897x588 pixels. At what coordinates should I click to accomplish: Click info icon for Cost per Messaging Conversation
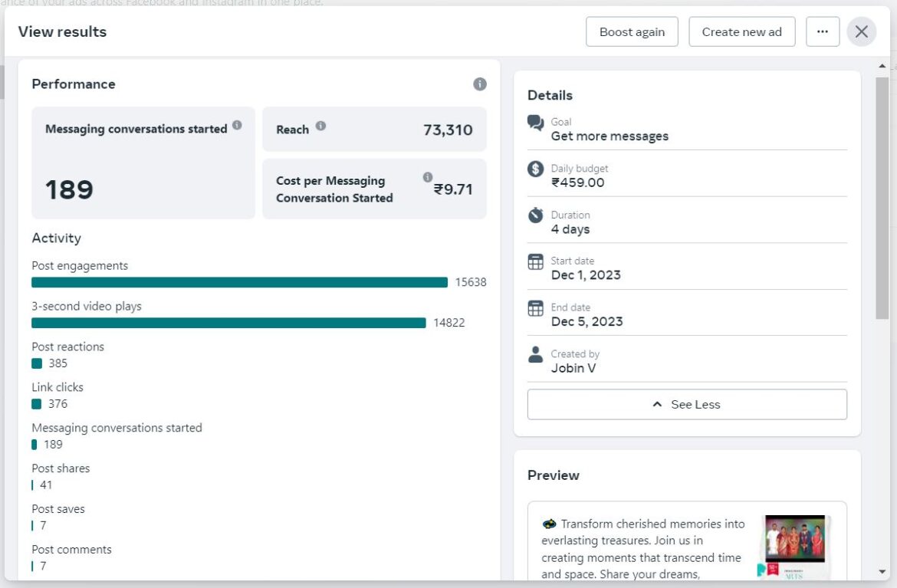427,177
